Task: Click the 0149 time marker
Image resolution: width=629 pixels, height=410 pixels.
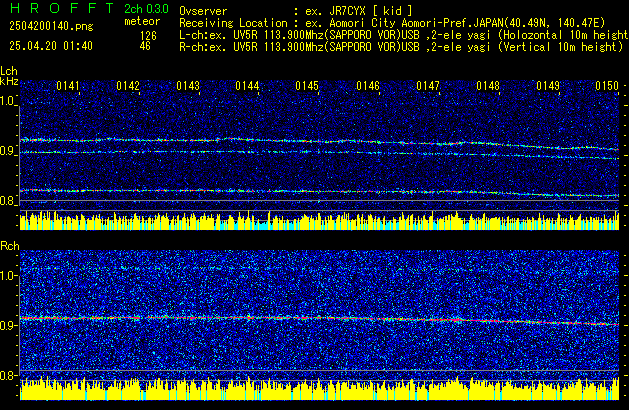Action: pos(548,86)
